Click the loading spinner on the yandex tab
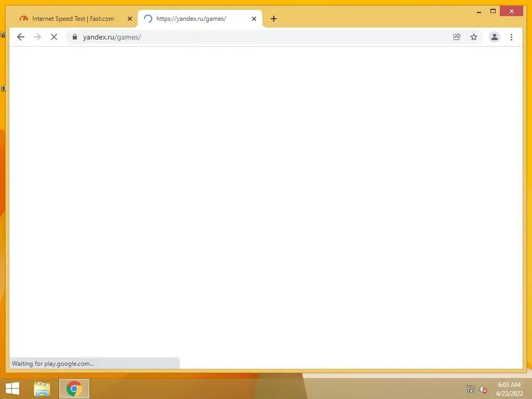Viewport: 532px width, 399px height. 148,19
